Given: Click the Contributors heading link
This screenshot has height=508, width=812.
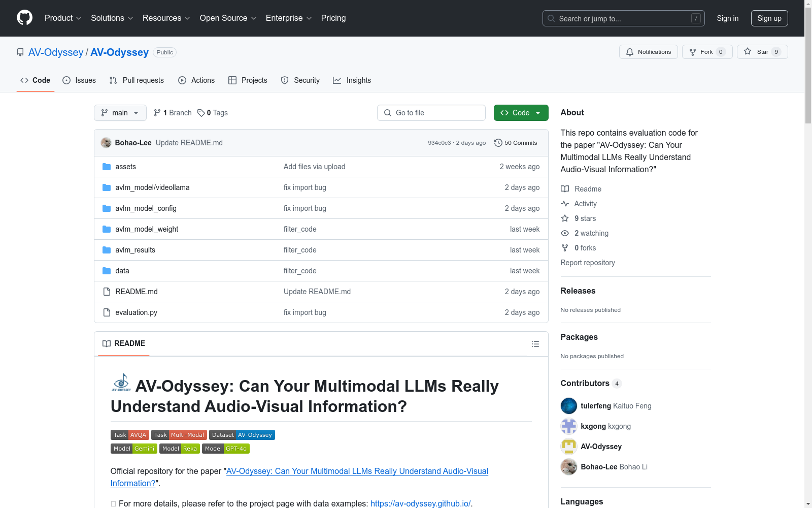Looking at the screenshot, I should point(591,383).
